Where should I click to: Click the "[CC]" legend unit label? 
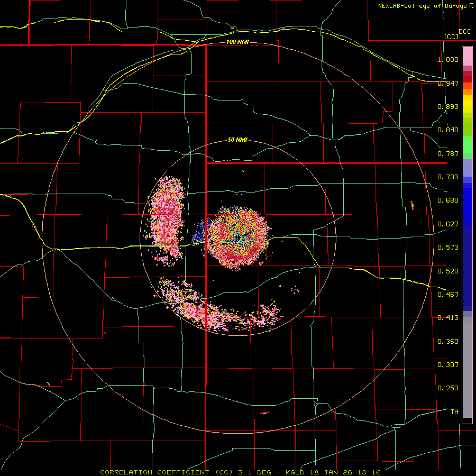click(452, 36)
